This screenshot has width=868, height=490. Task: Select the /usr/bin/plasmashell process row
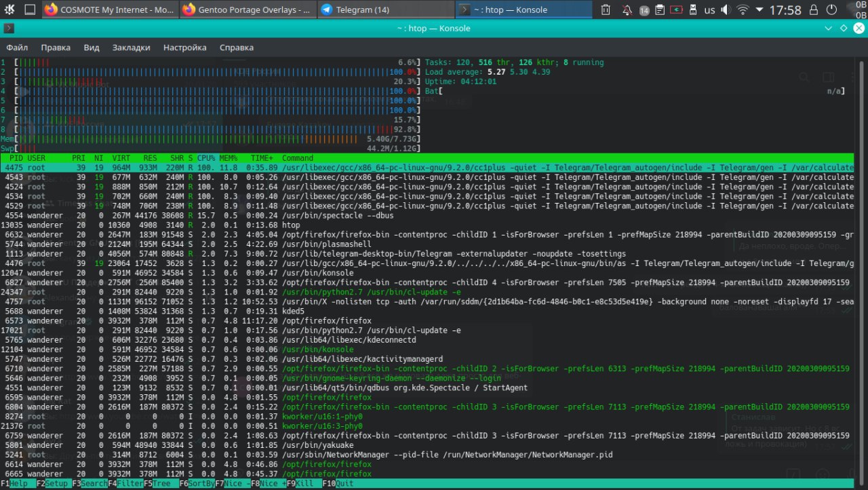(x=427, y=244)
